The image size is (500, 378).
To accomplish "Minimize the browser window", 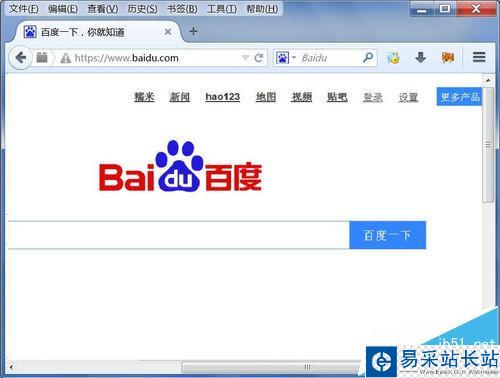I will point(422,9).
